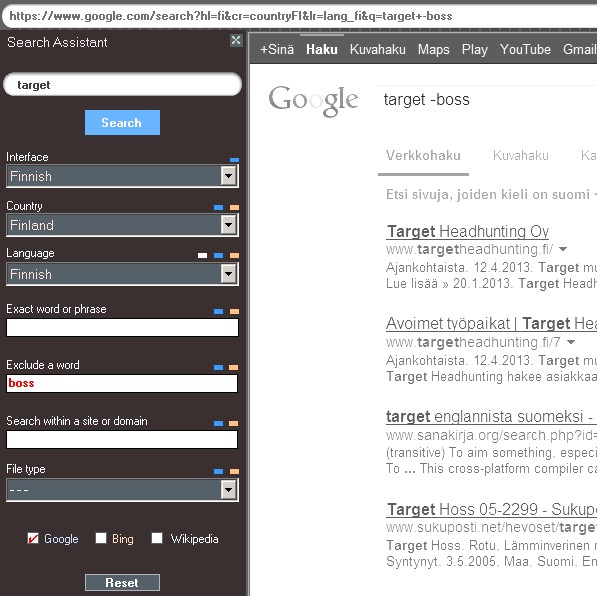Open the Target Headhunting Oy result
Screen dimensions: 597x596
click(x=468, y=232)
